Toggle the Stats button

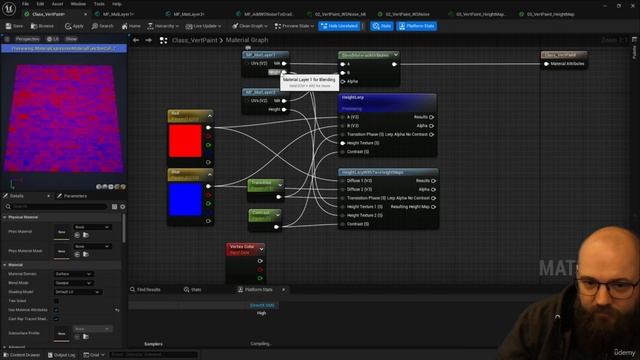point(382,26)
